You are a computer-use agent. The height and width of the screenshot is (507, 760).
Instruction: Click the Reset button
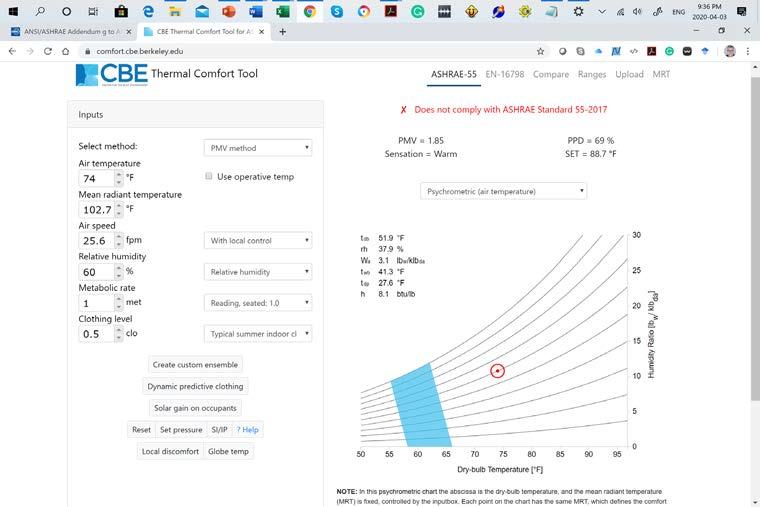click(x=141, y=429)
